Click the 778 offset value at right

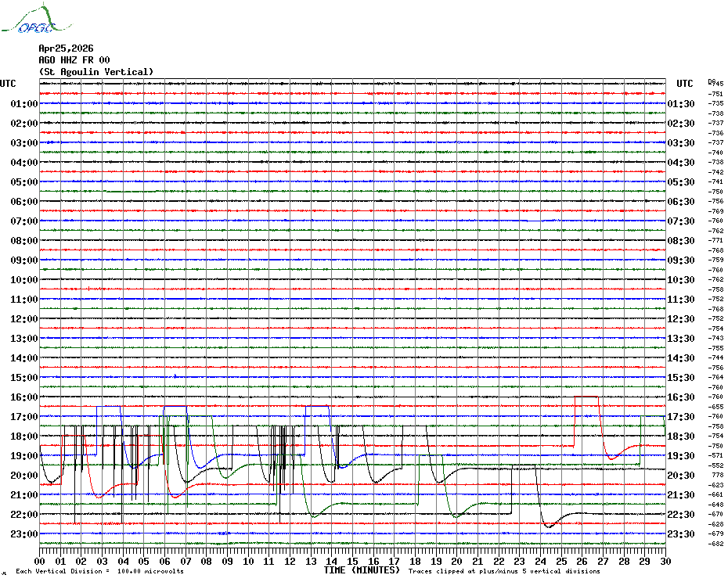(x=716, y=476)
